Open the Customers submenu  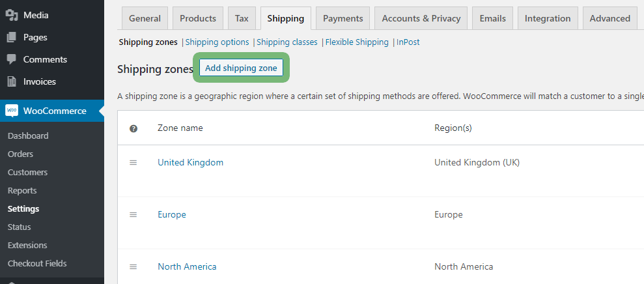click(x=27, y=172)
